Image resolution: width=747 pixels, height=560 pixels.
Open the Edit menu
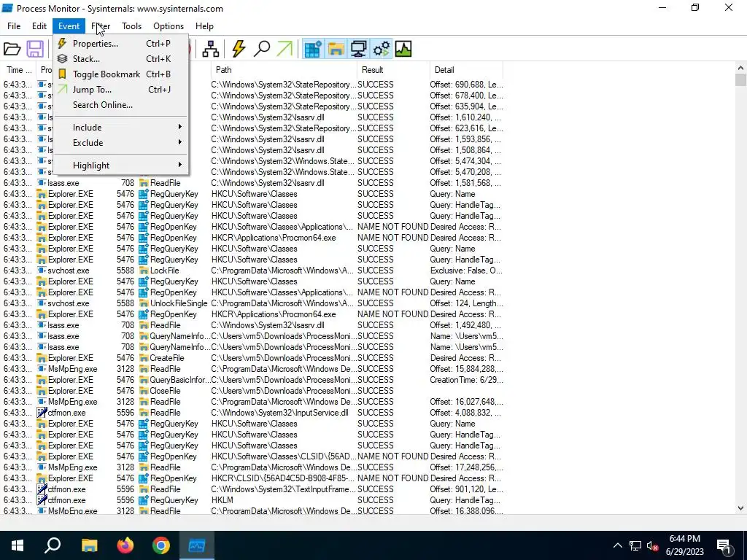(39, 26)
